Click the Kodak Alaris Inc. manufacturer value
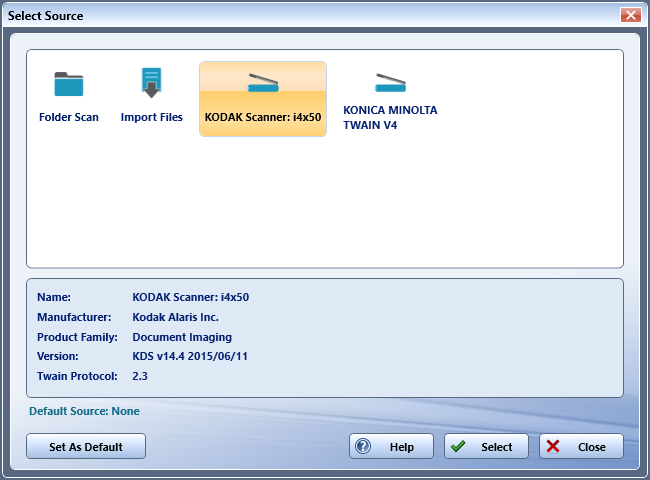 click(175, 317)
